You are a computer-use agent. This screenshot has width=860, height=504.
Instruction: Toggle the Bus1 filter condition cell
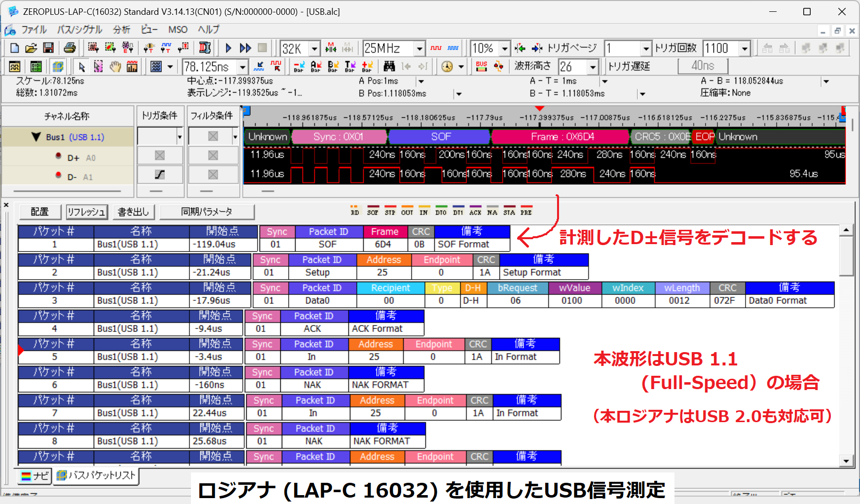(x=213, y=136)
